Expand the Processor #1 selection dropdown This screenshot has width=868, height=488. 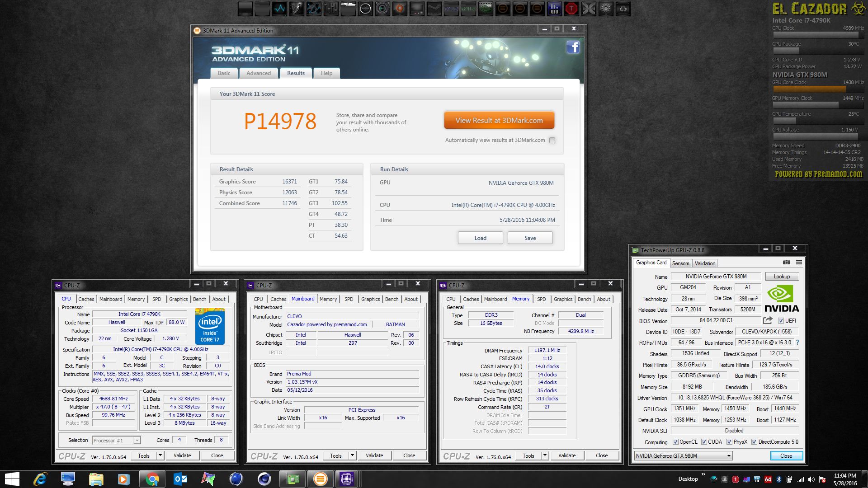tap(137, 441)
